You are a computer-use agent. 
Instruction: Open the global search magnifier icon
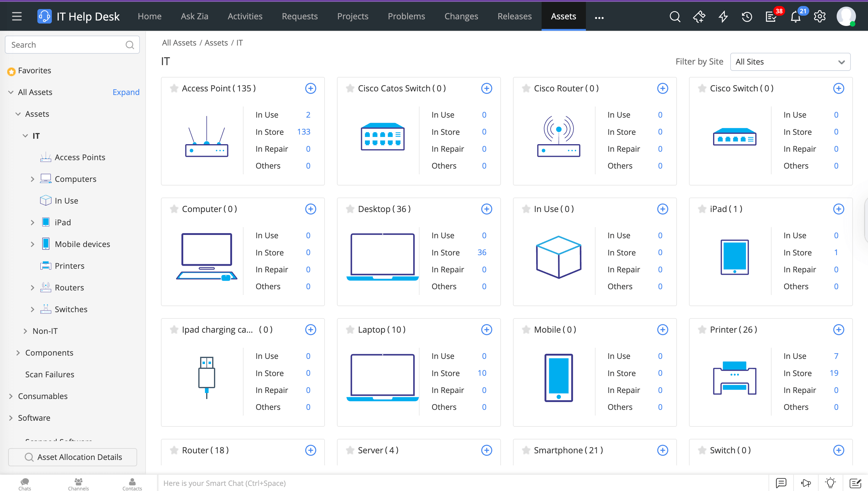click(675, 17)
